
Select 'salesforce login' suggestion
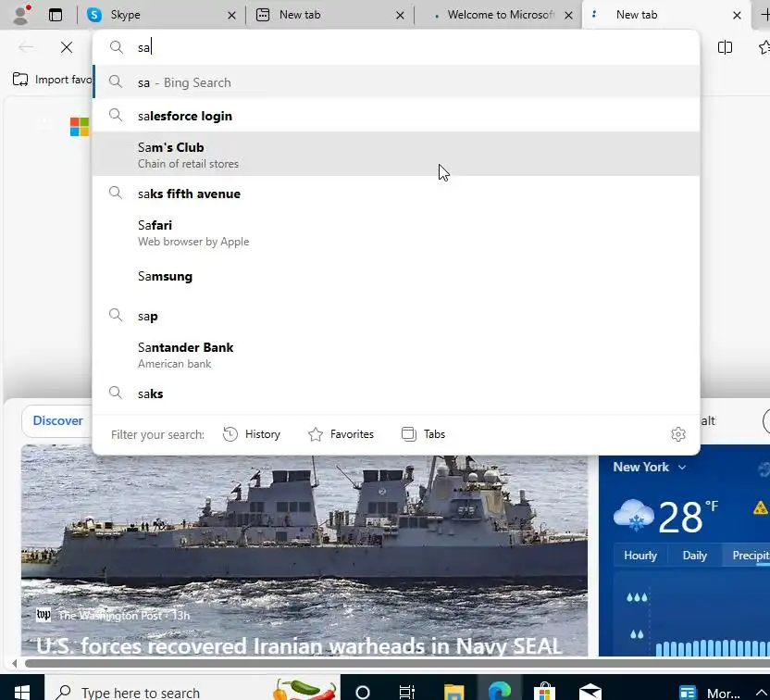(x=396, y=116)
